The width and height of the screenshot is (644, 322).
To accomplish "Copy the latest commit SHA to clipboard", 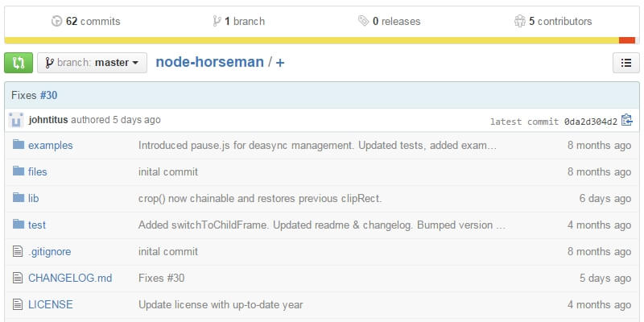I will 627,121.
